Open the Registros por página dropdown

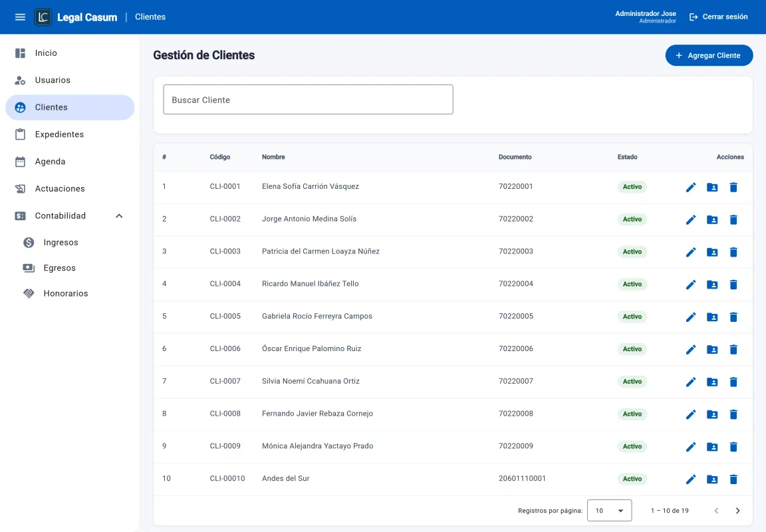point(609,511)
